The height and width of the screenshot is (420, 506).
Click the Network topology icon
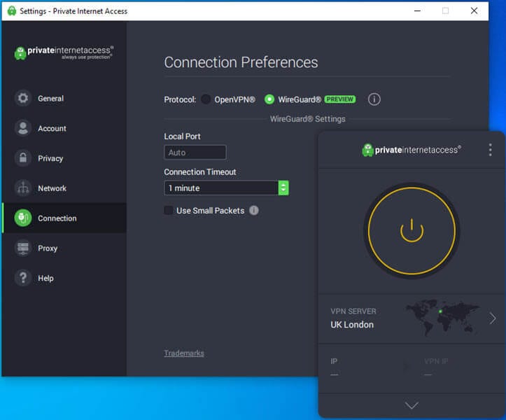coord(23,188)
